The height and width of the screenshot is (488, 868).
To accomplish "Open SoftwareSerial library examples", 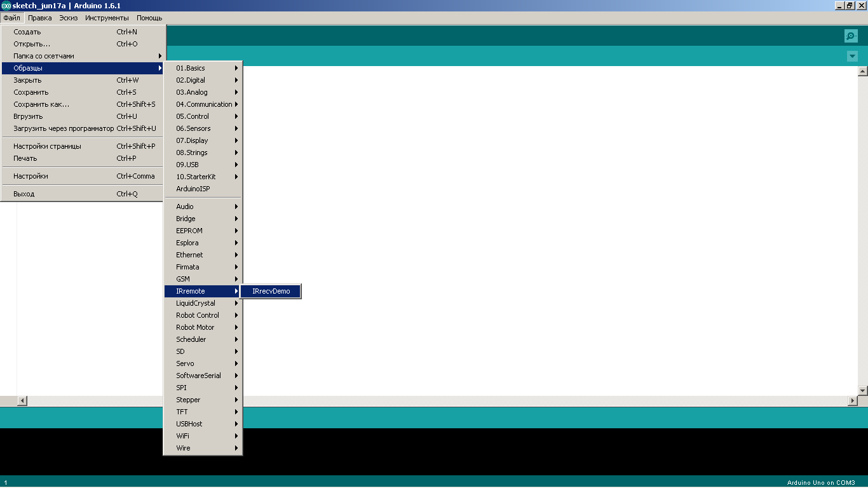I will click(x=203, y=376).
